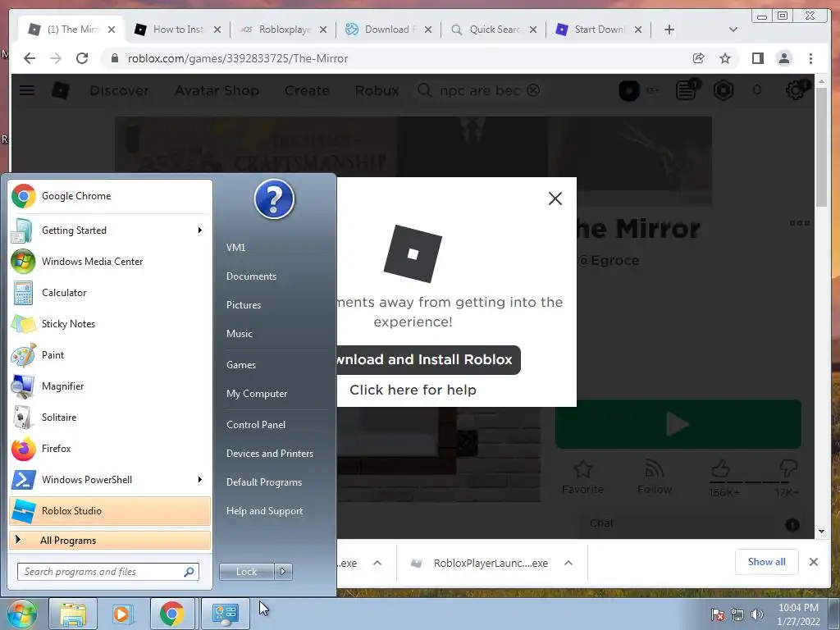Open the control panel taskbar icon
Viewport: 840px width, 630px height.
(225, 614)
